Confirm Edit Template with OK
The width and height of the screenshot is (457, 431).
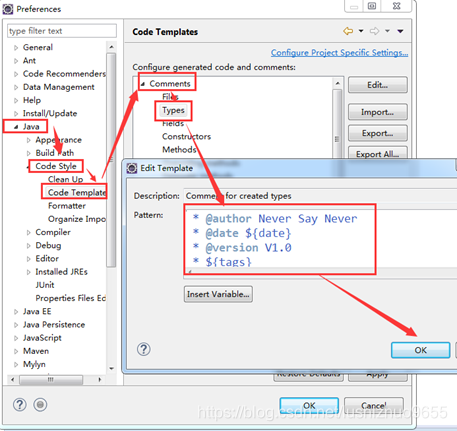click(x=421, y=350)
